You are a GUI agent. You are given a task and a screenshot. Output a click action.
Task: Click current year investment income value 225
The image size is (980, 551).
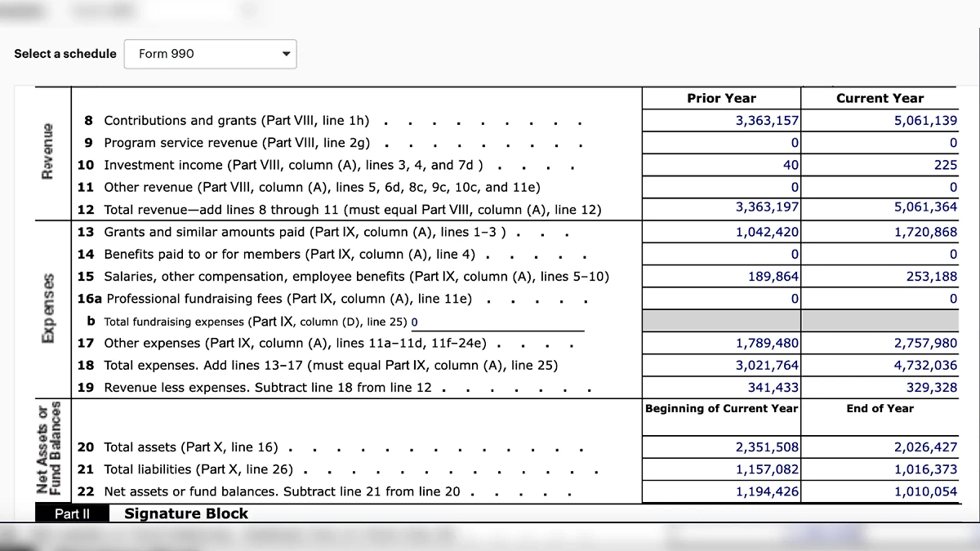point(946,165)
